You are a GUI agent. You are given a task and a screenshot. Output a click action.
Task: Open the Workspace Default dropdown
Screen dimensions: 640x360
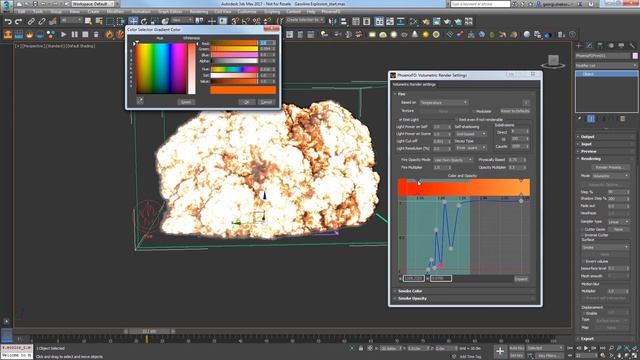coord(93,4)
